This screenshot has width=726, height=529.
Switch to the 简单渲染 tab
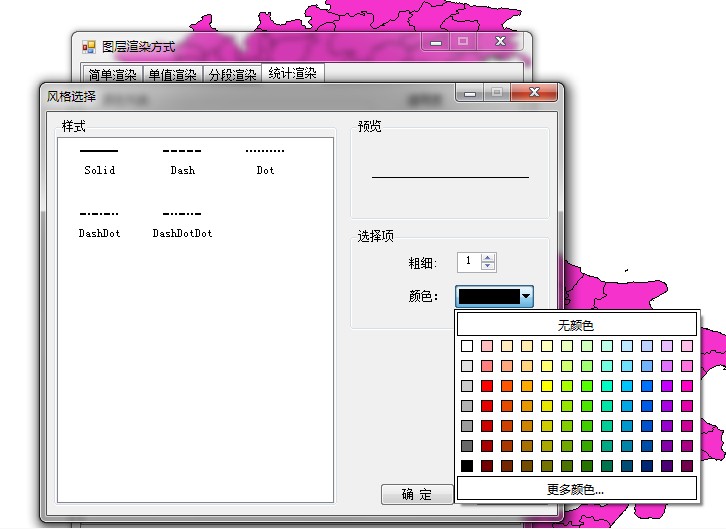pyautogui.click(x=112, y=75)
